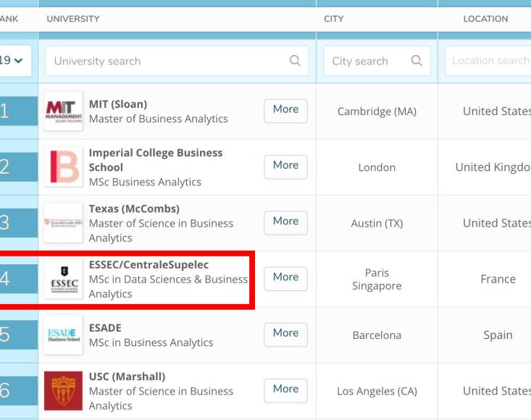Focus the University search field
The image size is (531, 420).
click(177, 61)
